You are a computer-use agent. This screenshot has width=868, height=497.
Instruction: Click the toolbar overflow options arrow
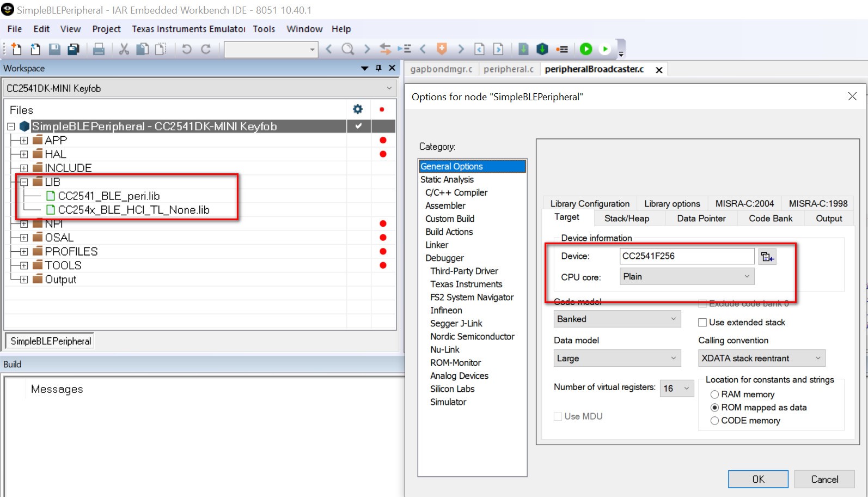pyautogui.click(x=621, y=54)
